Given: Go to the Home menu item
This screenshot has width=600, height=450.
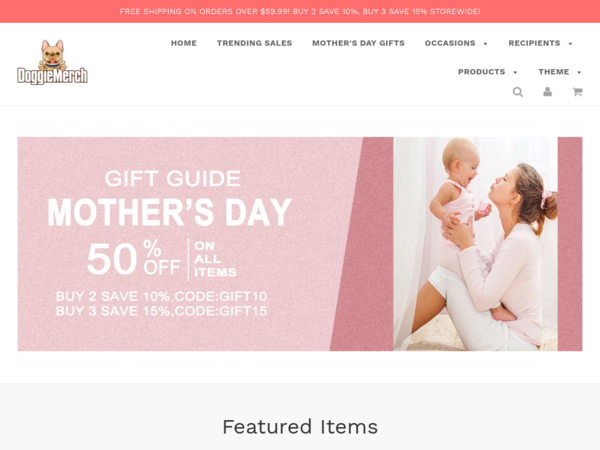Looking at the screenshot, I should click(184, 43).
